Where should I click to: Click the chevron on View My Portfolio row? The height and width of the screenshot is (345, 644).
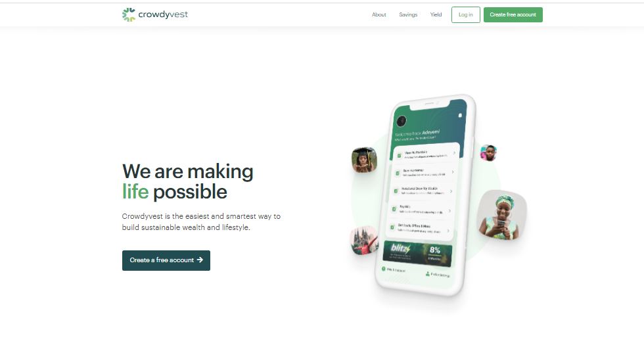tap(454, 153)
